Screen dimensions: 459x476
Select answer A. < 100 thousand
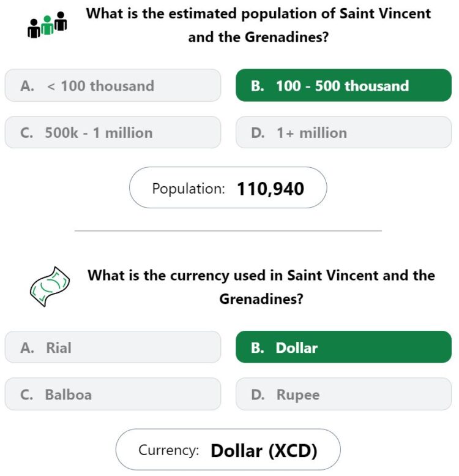pyautogui.click(x=113, y=85)
